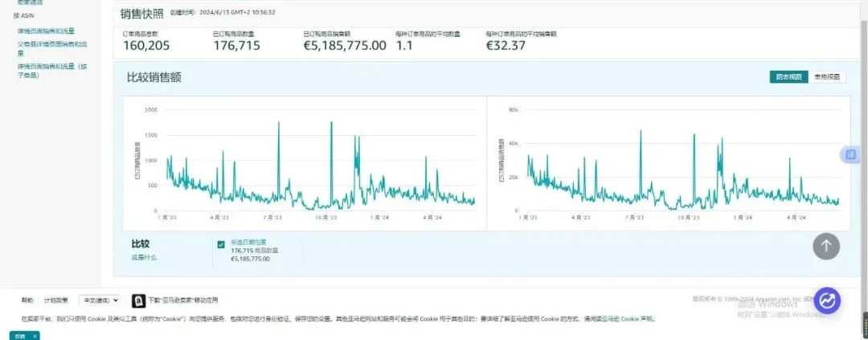This screenshot has width=868, height=340.
Task: Open the parent item detail page sales report link
Action: pos(52,49)
